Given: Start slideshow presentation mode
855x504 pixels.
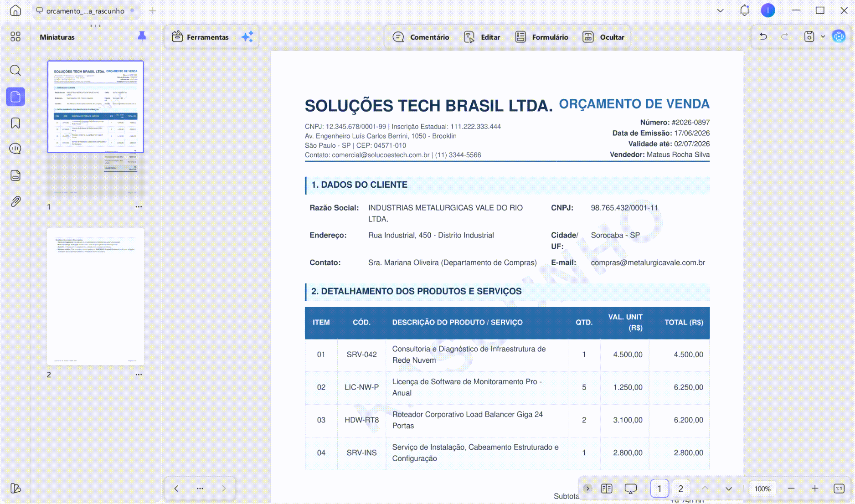Looking at the screenshot, I should (631, 489).
